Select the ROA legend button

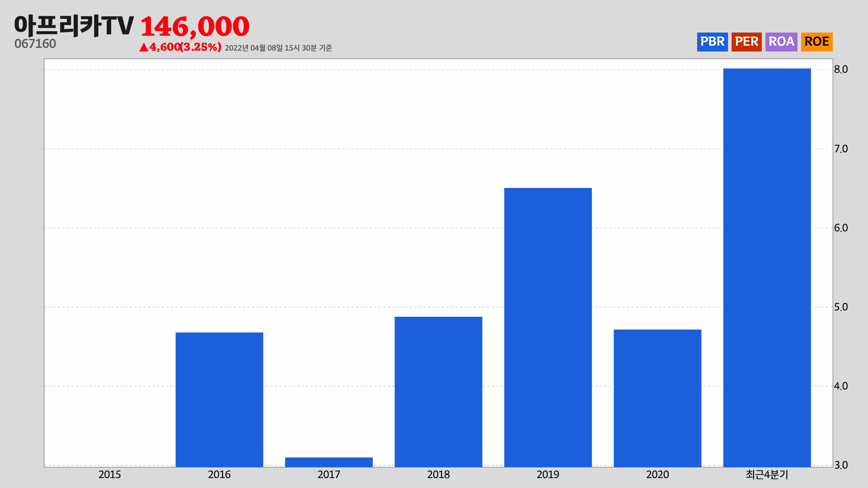(x=781, y=42)
